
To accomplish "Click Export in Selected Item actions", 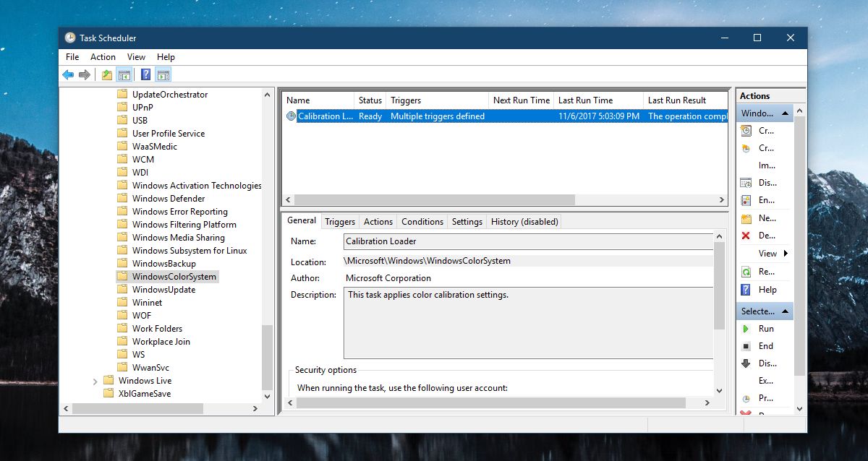I will [x=765, y=381].
